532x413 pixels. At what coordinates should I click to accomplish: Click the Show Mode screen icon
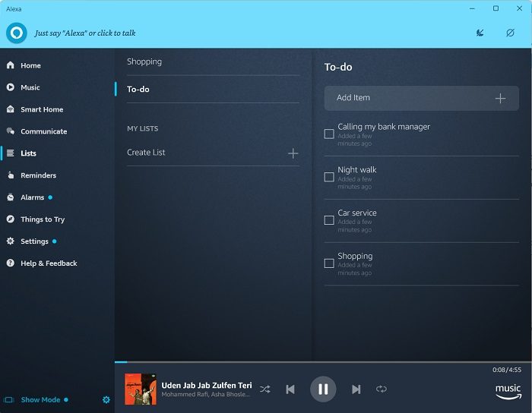[8, 400]
